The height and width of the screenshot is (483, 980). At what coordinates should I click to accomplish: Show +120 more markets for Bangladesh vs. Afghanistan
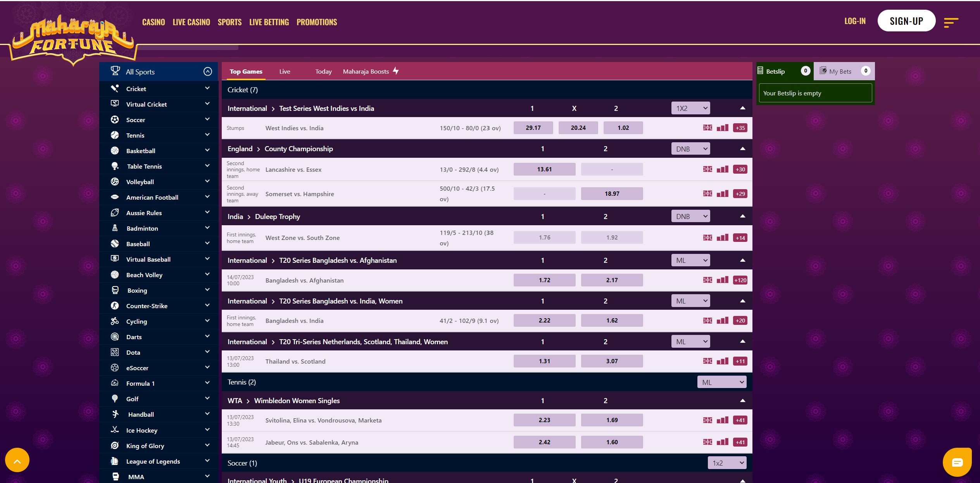(x=740, y=280)
